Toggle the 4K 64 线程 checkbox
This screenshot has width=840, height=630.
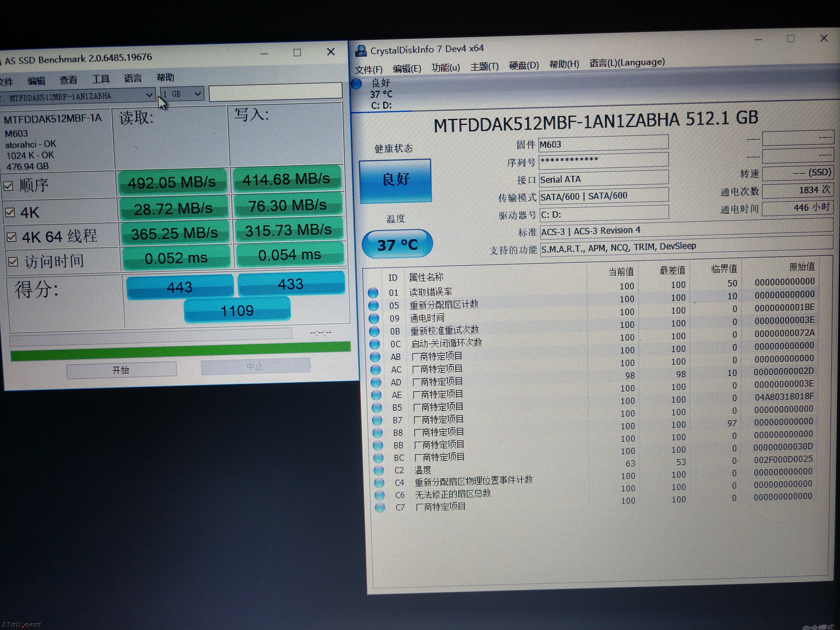11,237
